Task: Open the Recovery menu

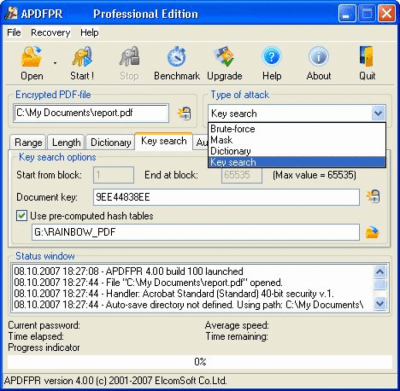Action: coord(50,33)
